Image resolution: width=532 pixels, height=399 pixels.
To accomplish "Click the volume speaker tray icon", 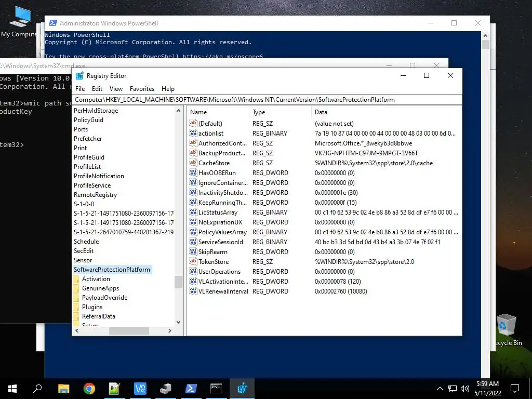I will click(465, 389).
